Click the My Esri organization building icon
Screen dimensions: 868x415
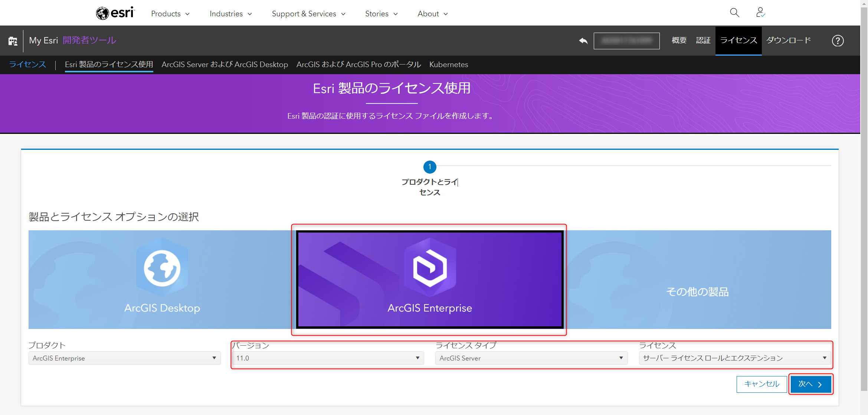tap(13, 41)
